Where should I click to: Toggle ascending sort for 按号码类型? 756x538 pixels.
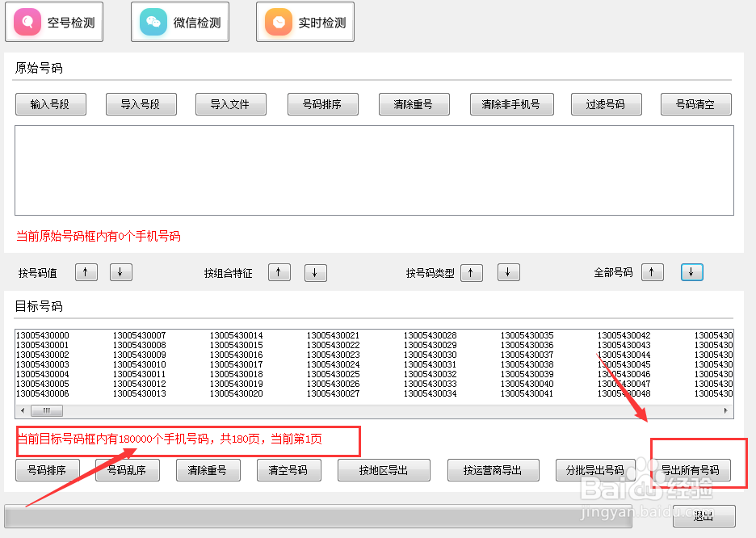472,272
